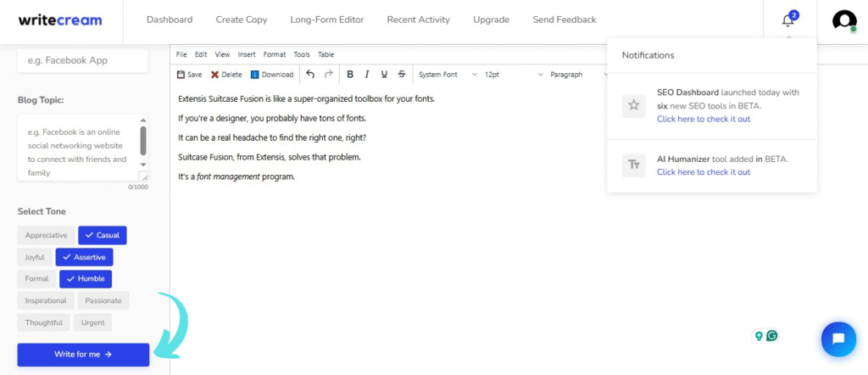Viewport: 868px width, 375px height.
Task: Click the Redo arrow icon
Action: coord(328,75)
